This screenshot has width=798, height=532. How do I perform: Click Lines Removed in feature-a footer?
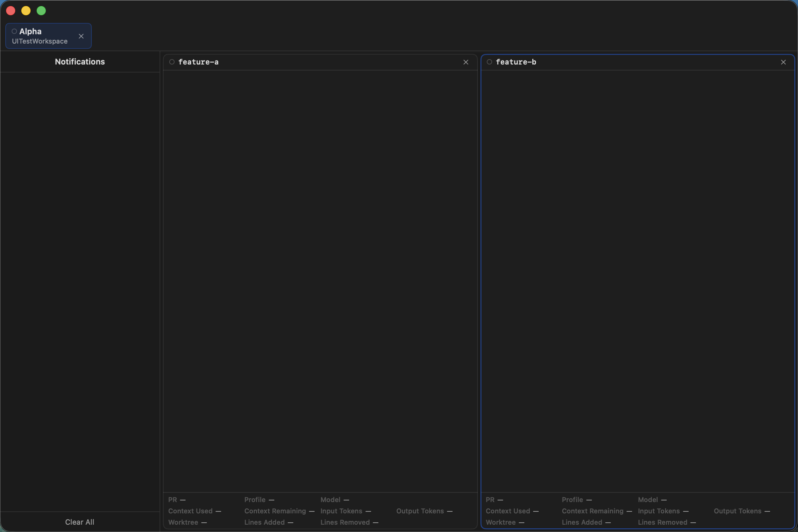point(345,522)
